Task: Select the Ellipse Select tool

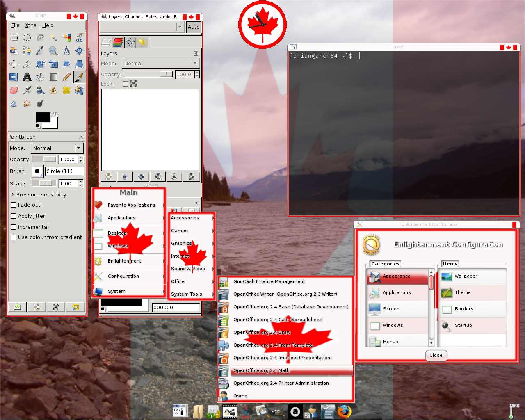Action: 27,38
